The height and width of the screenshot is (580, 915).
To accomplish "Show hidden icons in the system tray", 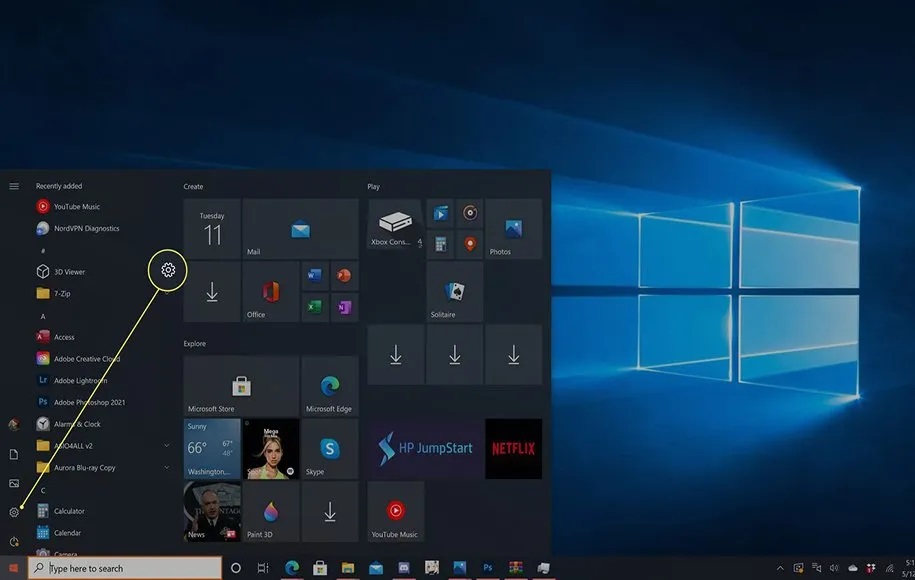I will 780,568.
